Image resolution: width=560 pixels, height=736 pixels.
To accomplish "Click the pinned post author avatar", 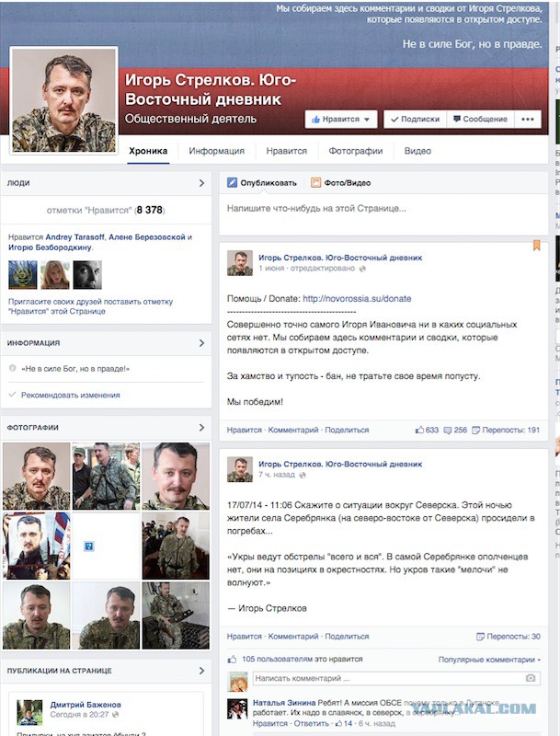I will pos(240,263).
